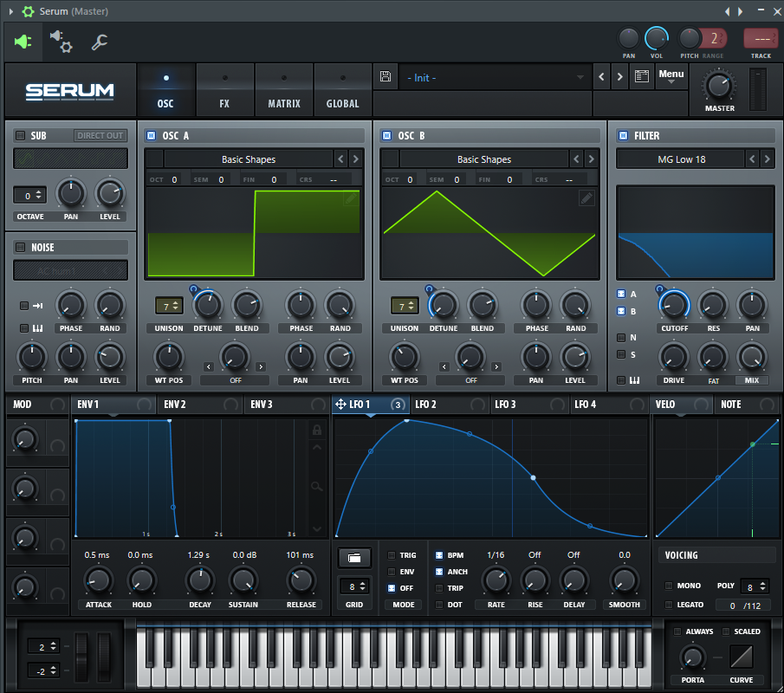Click the previous plugin arrow in title bar
Viewport: 784px width, 693px height.
click(728, 11)
